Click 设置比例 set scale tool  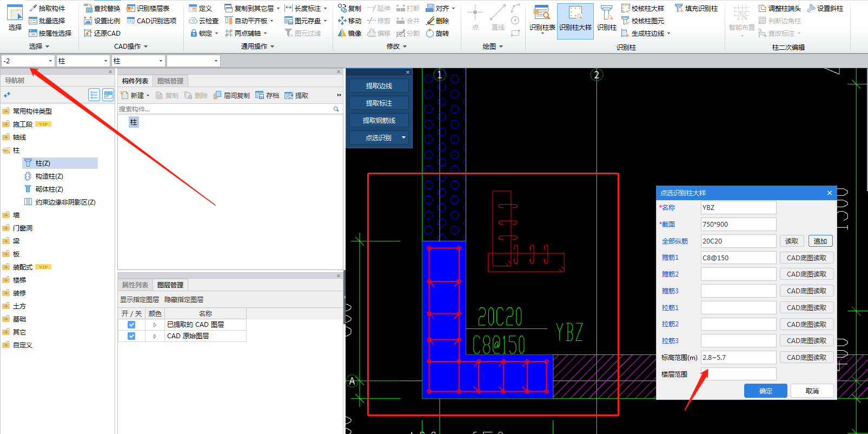point(102,21)
